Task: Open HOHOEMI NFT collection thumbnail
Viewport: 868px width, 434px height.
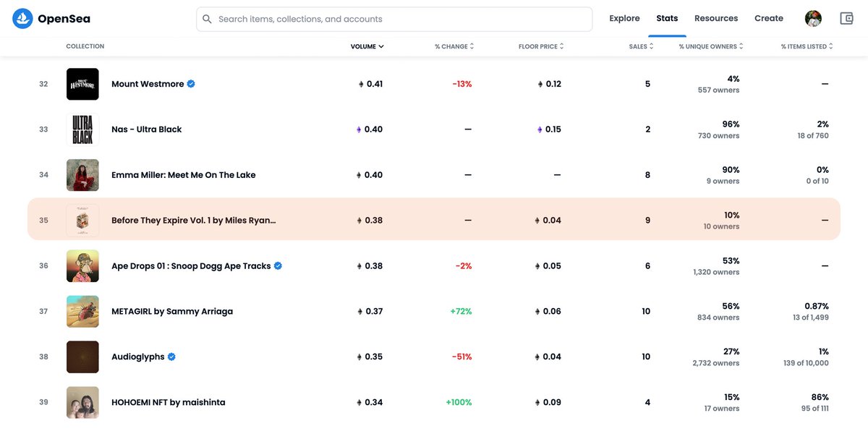Action: coord(82,402)
